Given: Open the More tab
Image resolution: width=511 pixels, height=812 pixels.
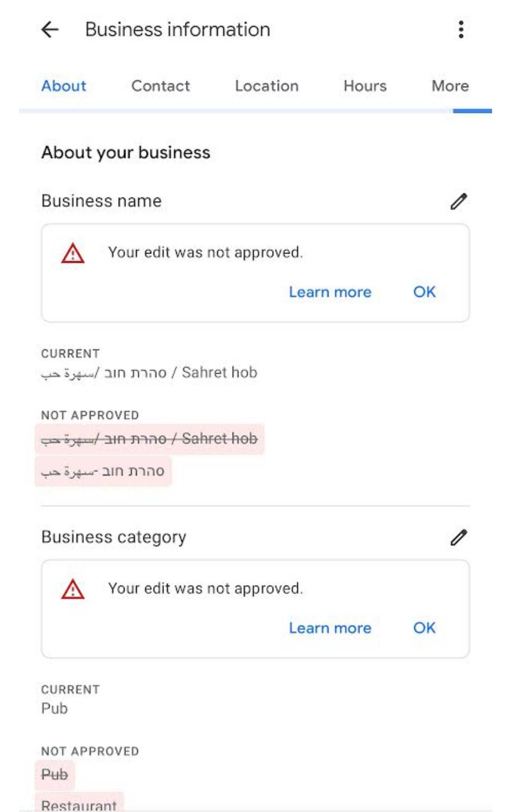Looking at the screenshot, I should [450, 86].
